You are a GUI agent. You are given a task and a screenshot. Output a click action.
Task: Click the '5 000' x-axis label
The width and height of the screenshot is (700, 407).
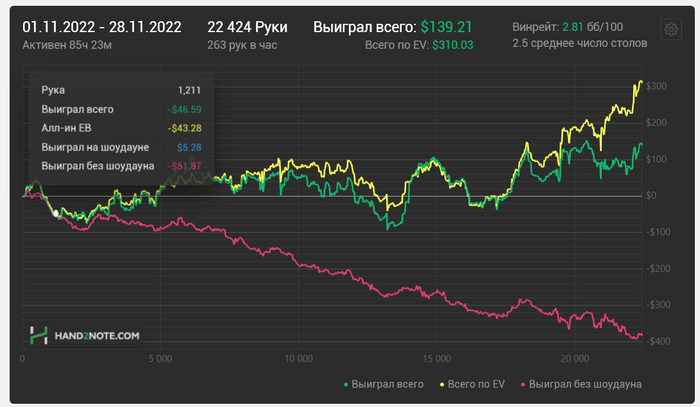click(160, 359)
